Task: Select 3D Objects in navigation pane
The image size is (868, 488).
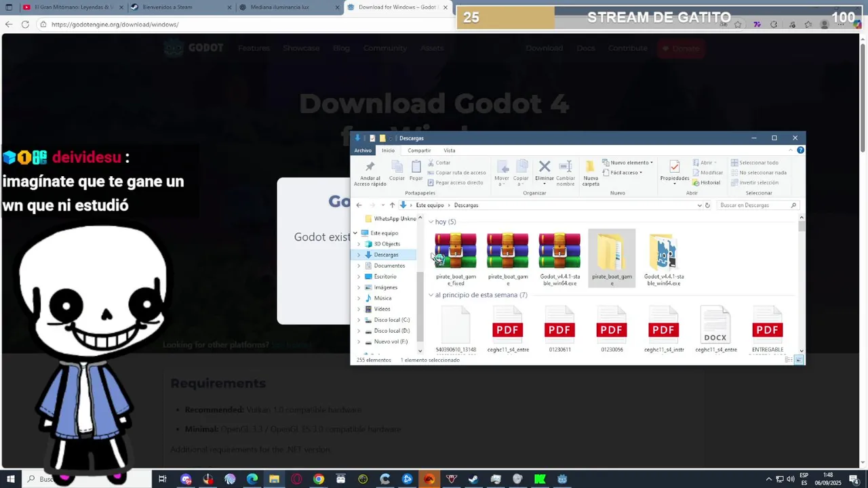Action: tap(387, 244)
